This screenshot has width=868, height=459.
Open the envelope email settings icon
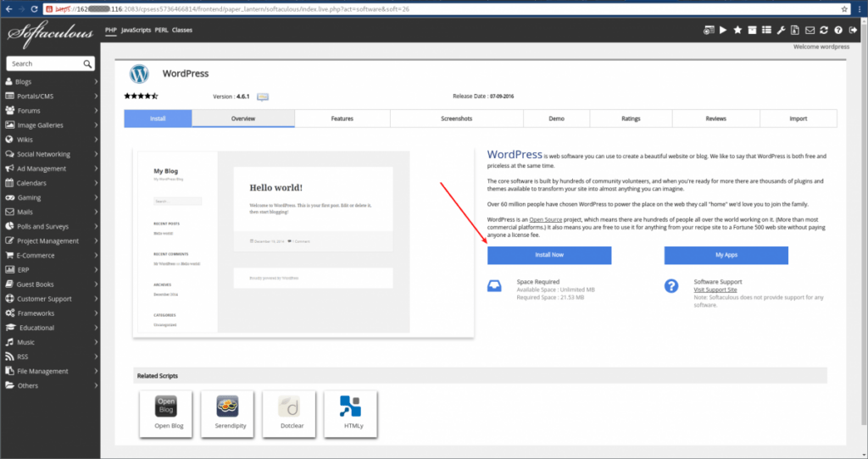810,30
